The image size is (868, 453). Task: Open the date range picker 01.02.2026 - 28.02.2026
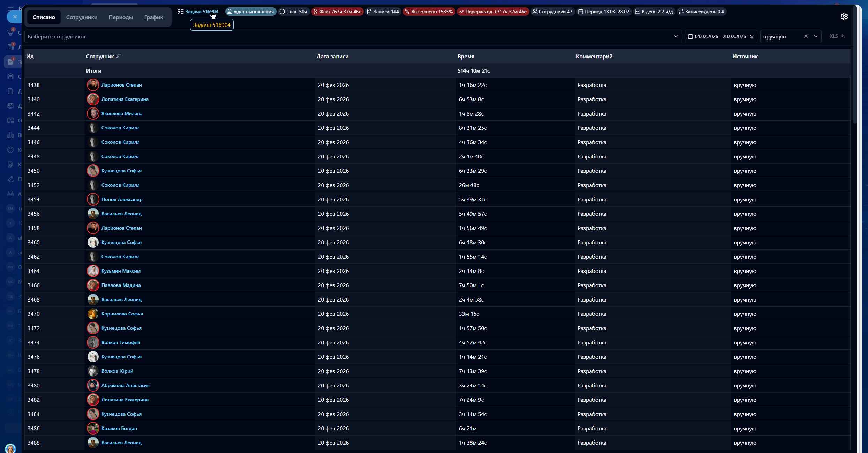pyautogui.click(x=720, y=36)
